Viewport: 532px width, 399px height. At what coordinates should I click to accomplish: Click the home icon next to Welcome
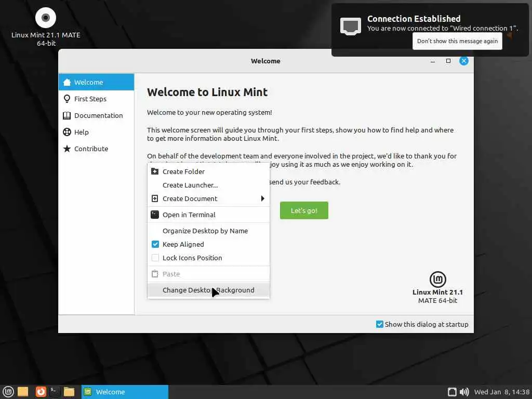point(67,82)
